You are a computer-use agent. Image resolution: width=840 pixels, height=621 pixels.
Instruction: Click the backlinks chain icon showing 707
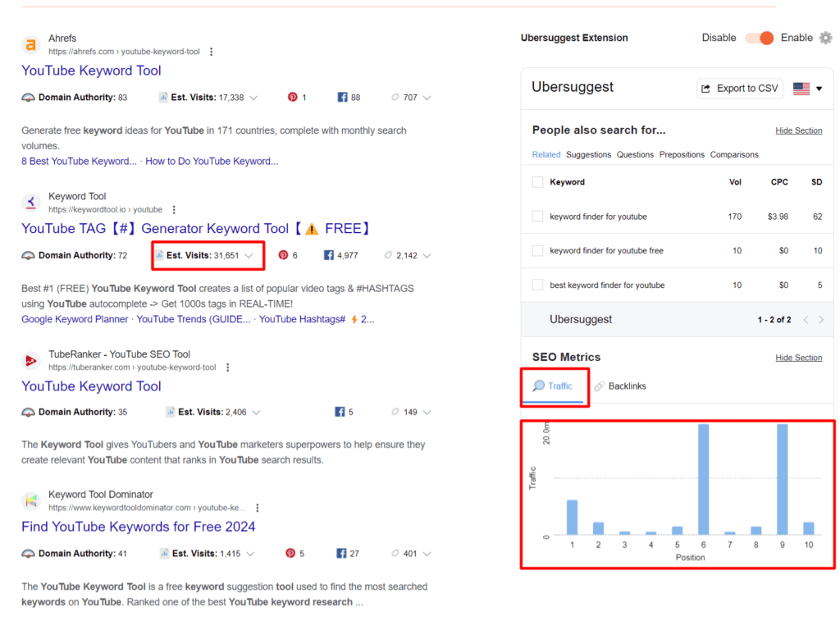395,96
